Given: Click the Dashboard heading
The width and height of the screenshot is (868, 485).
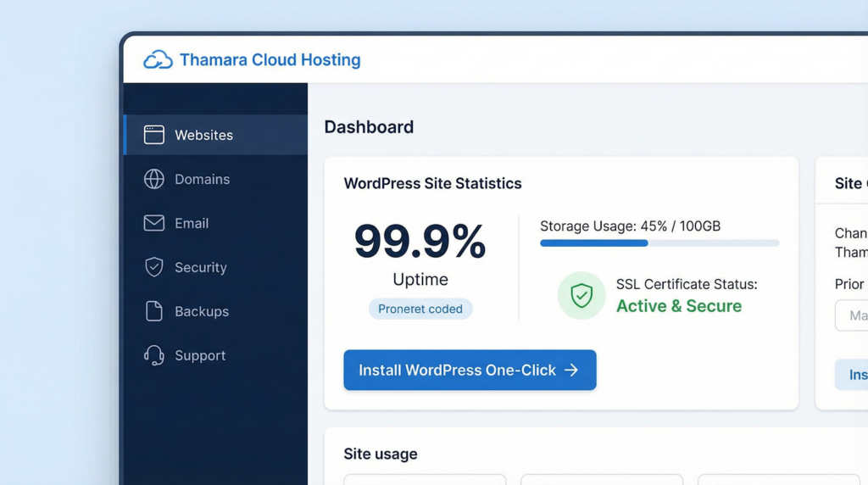Looking at the screenshot, I should click(369, 127).
